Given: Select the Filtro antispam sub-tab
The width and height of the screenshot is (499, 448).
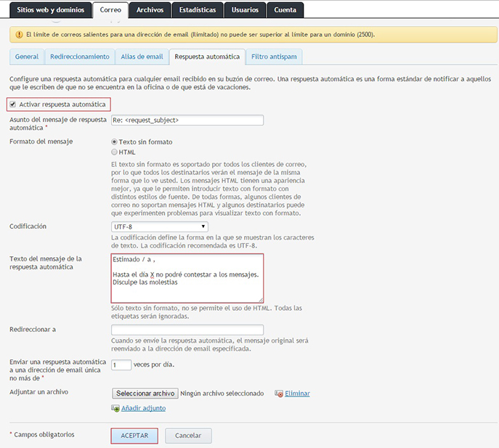Looking at the screenshot, I should point(275,57).
